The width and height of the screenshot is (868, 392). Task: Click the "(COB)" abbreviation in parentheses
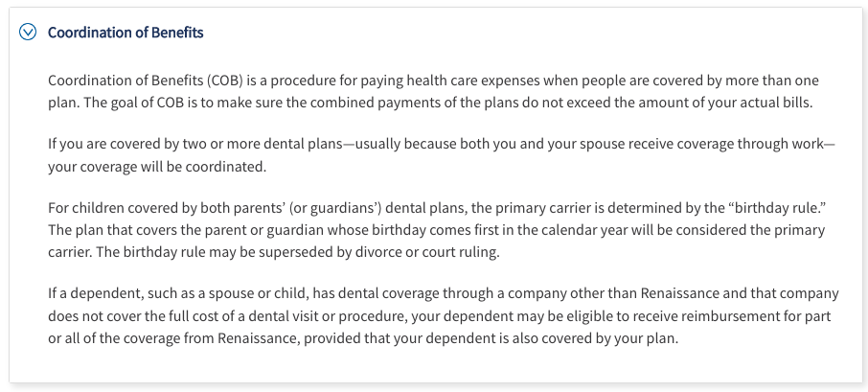click(225, 81)
